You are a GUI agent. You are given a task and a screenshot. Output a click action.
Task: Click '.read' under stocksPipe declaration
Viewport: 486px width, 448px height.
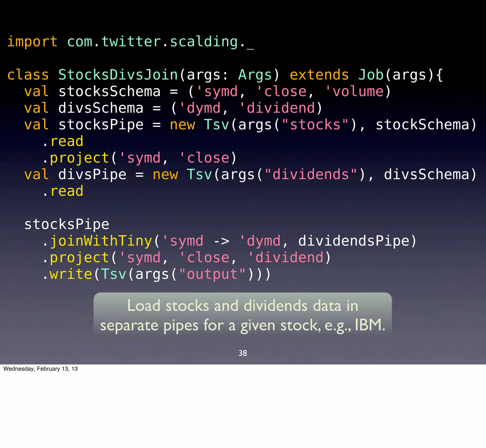63,141
